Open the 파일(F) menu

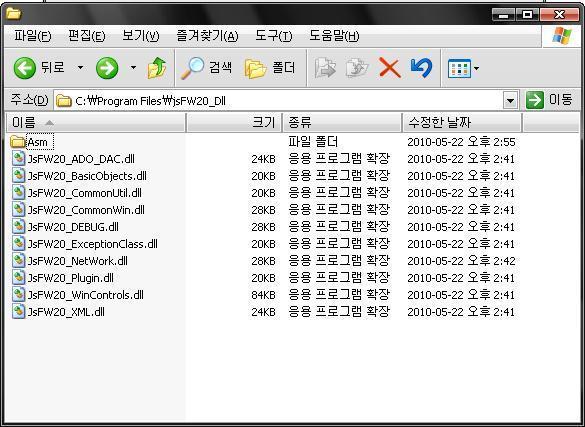(32, 36)
